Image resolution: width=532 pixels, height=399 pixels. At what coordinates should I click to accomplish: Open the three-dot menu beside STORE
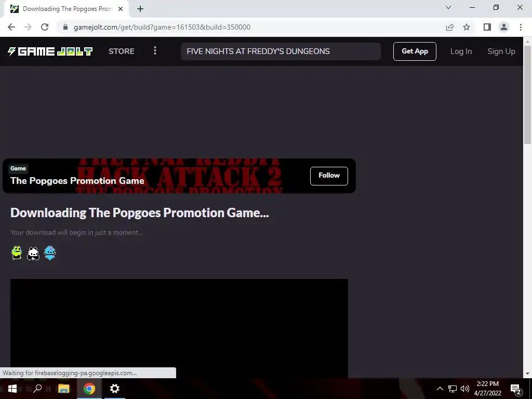tap(155, 51)
